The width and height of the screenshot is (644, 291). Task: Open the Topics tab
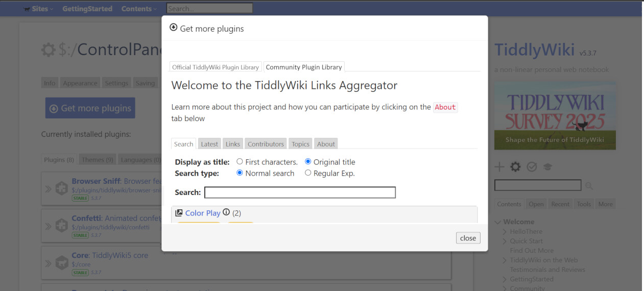pos(300,144)
